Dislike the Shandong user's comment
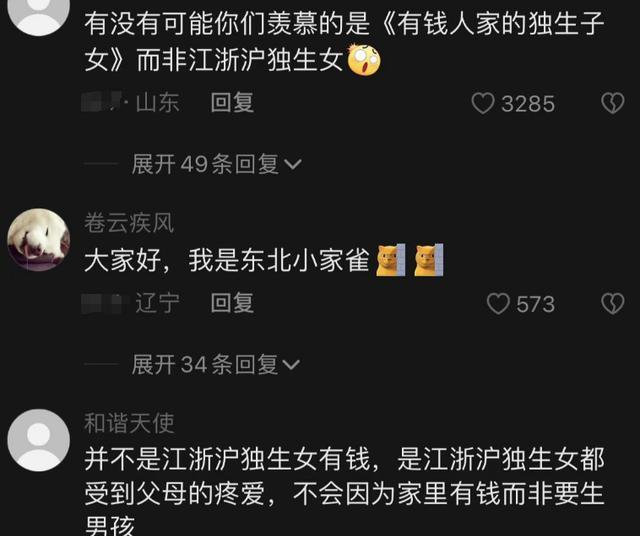 (613, 103)
